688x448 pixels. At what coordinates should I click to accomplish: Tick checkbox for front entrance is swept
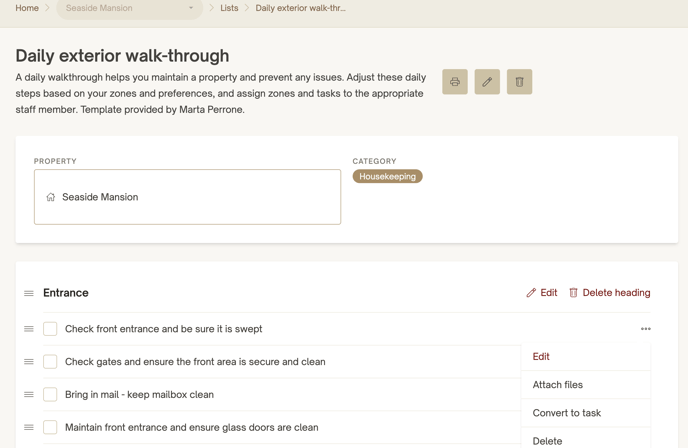point(50,329)
